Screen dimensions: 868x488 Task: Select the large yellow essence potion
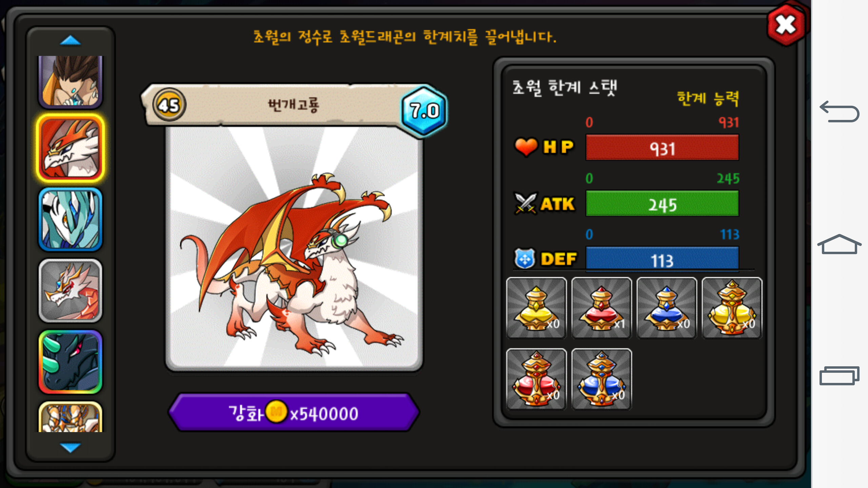(732, 308)
